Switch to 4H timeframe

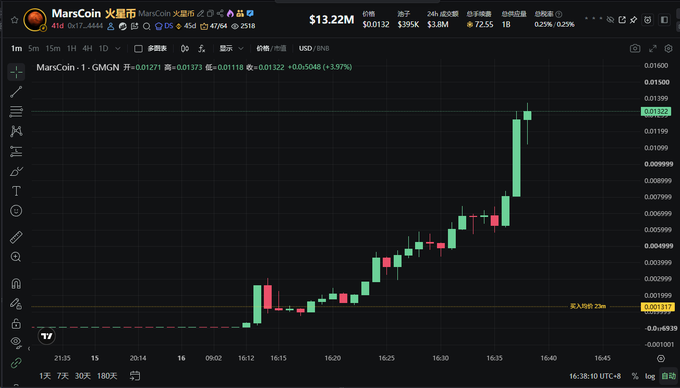coord(87,49)
